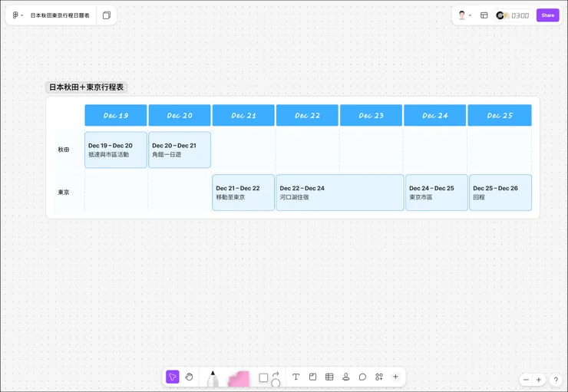Choose the Marker pen tool
The image size is (568, 392).
[x=213, y=379]
